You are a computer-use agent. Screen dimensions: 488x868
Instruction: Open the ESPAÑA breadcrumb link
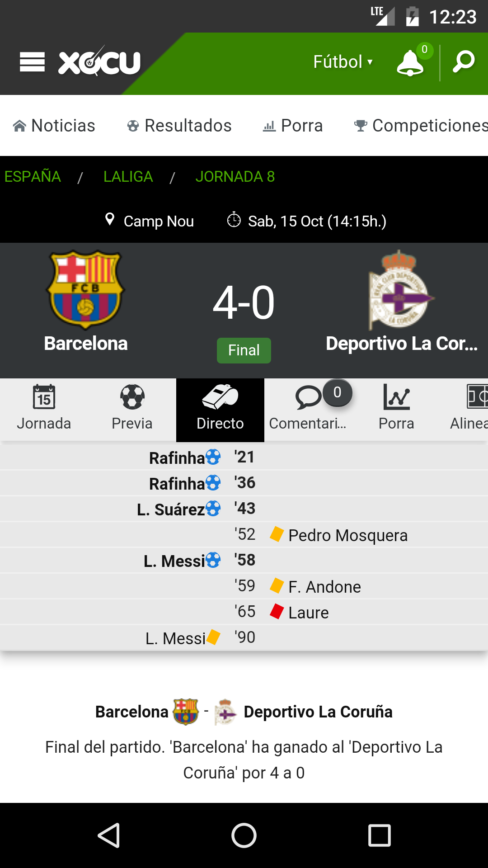(x=33, y=176)
